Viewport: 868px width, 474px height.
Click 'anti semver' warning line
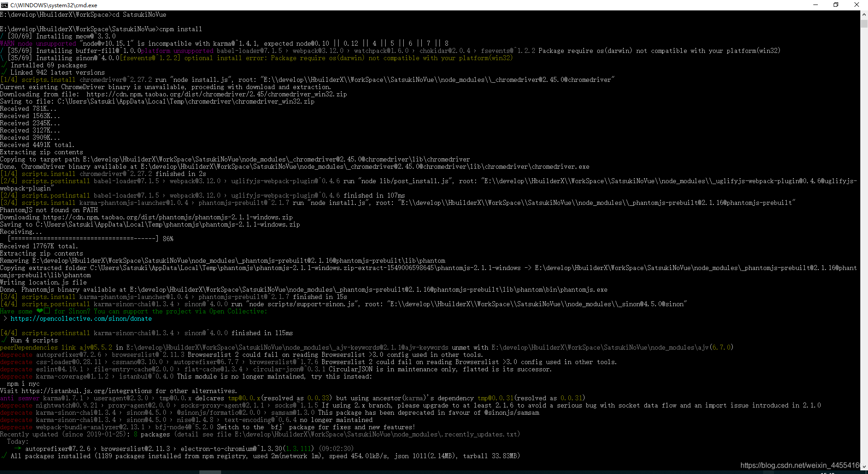(x=292, y=398)
